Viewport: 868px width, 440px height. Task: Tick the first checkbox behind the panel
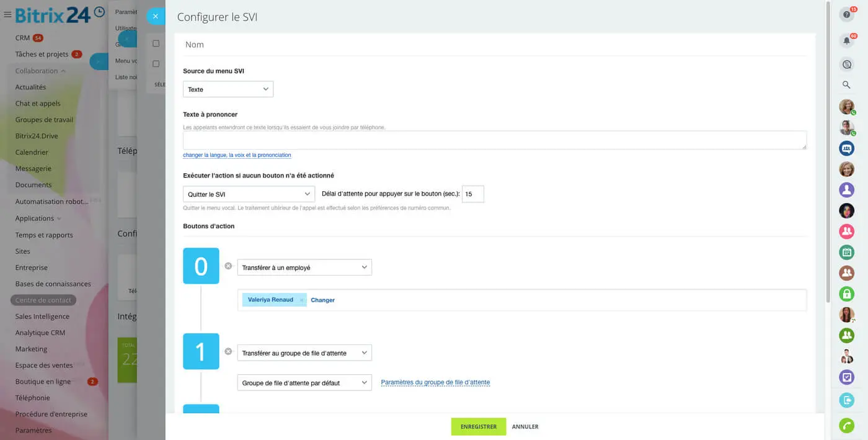(x=156, y=43)
